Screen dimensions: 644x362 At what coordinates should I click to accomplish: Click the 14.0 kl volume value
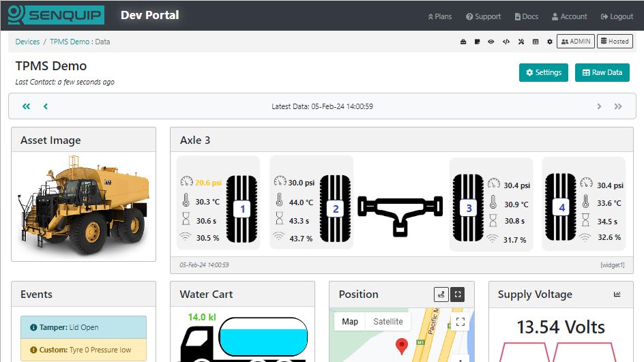pos(202,317)
